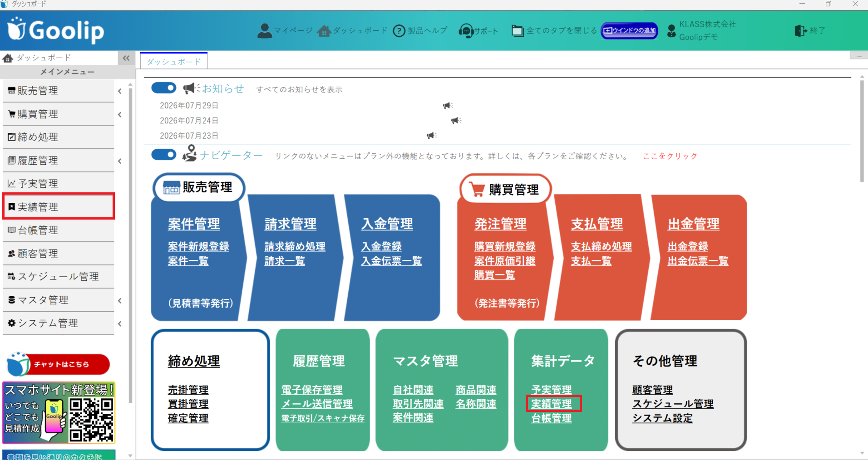Open 製品ヘルプ question mark icon
The height and width of the screenshot is (460, 868).
point(399,31)
